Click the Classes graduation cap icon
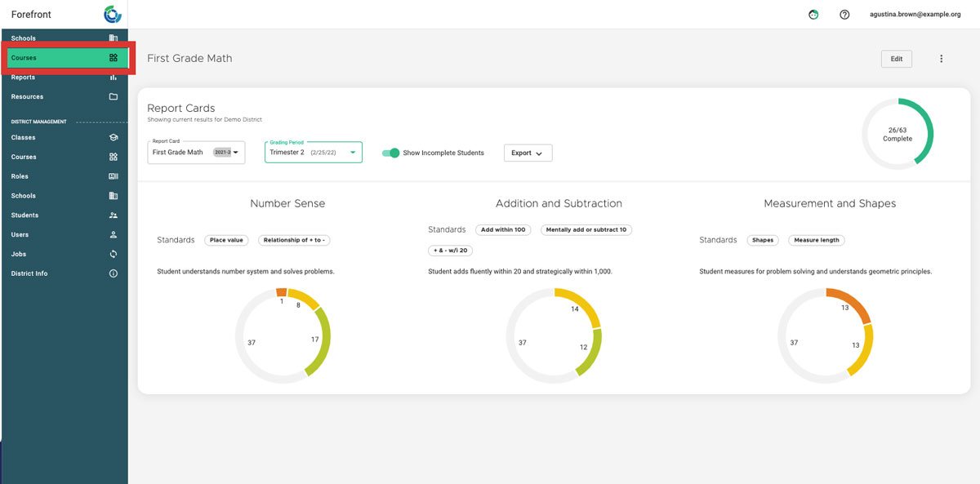 114,138
